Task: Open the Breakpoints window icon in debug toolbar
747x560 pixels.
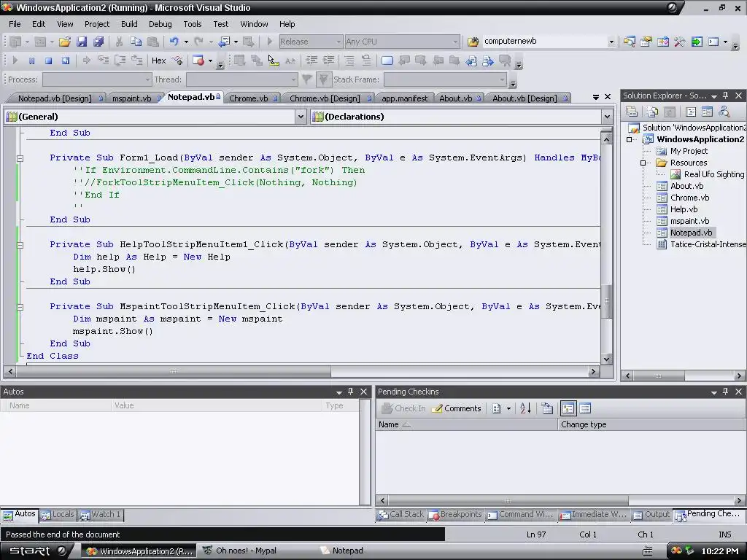Action: point(198,61)
